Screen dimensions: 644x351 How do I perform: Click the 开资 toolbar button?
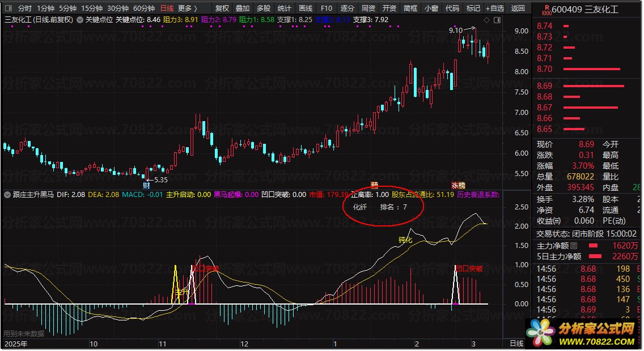pyautogui.click(x=389, y=8)
